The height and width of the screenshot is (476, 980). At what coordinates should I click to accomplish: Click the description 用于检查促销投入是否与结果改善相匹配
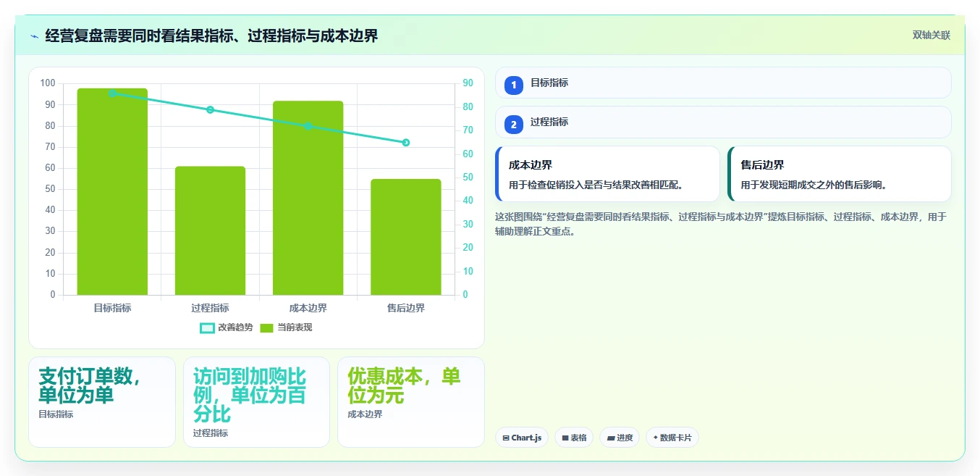[x=596, y=185]
